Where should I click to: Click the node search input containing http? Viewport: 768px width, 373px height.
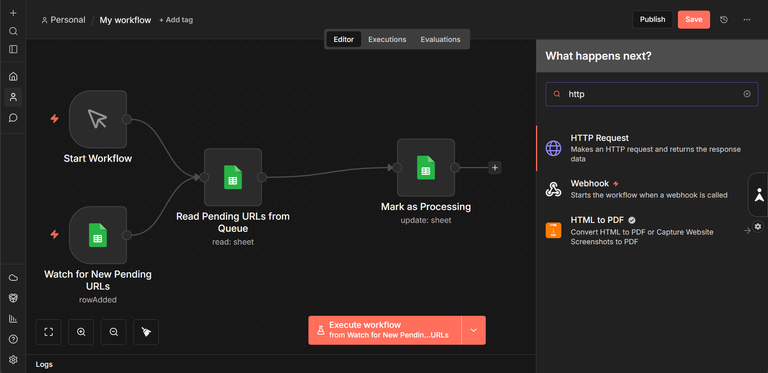pyautogui.click(x=652, y=94)
